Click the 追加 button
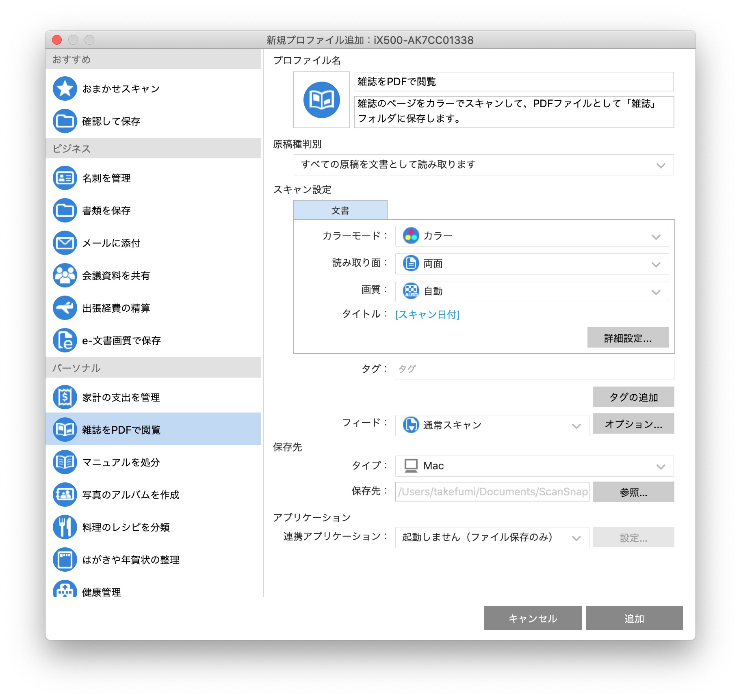Viewport: 741px width, 700px height. [x=634, y=618]
